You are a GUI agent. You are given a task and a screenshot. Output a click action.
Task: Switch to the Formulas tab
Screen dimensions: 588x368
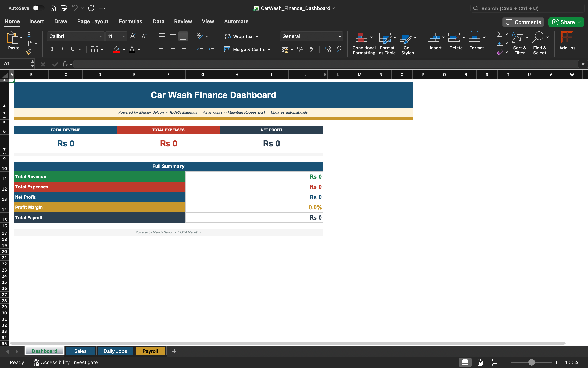pyautogui.click(x=130, y=21)
